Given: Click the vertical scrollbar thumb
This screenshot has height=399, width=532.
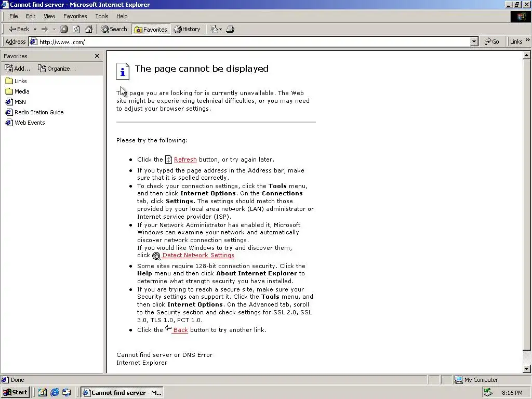Looking at the screenshot, I should click(526, 205).
